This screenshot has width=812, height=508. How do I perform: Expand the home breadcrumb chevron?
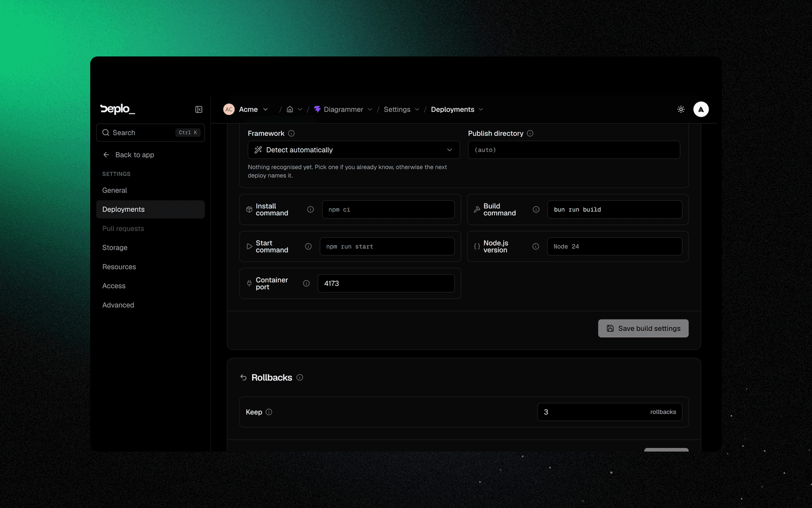pyautogui.click(x=300, y=109)
